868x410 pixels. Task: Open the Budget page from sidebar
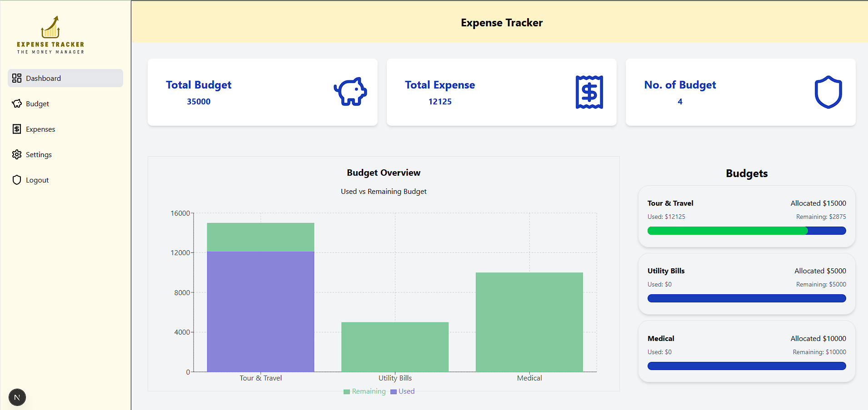(x=37, y=104)
